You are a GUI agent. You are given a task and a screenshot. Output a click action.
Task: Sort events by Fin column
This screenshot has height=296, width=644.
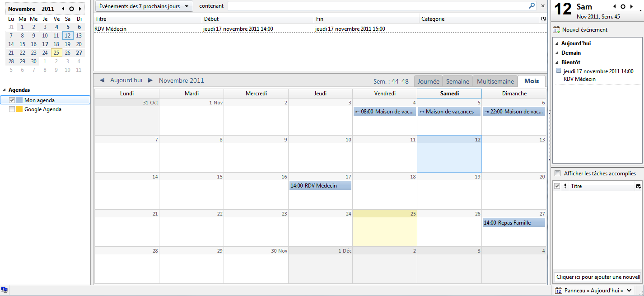[x=367, y=19]
